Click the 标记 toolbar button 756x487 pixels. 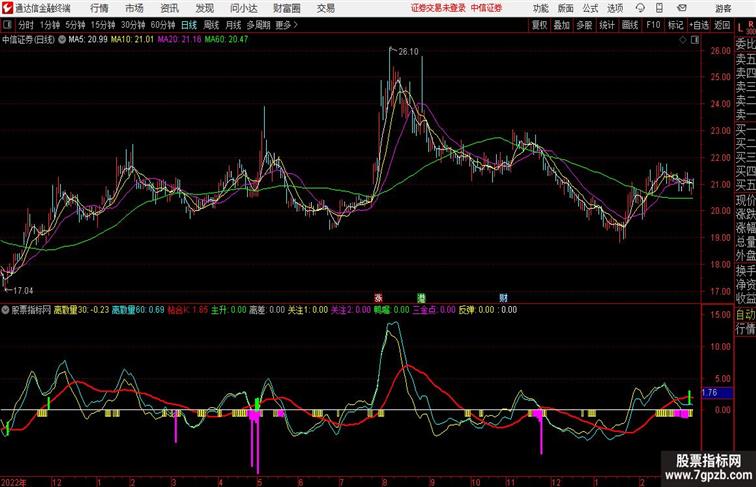click(675, 25)
